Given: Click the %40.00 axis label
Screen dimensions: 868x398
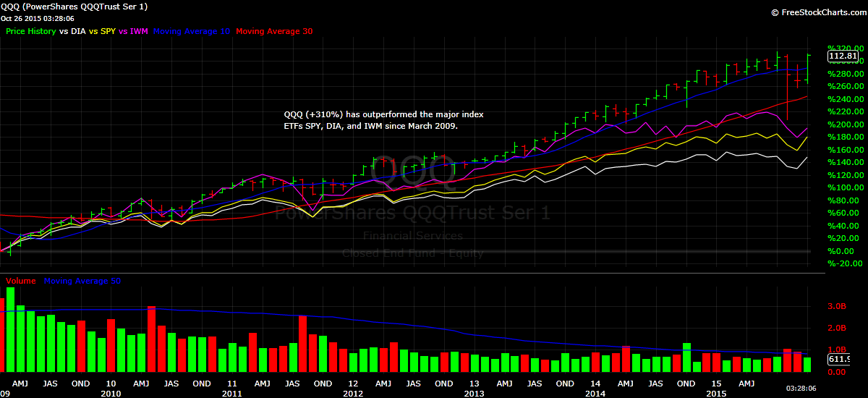Looking at the screenshot, I should coord(843,226).
